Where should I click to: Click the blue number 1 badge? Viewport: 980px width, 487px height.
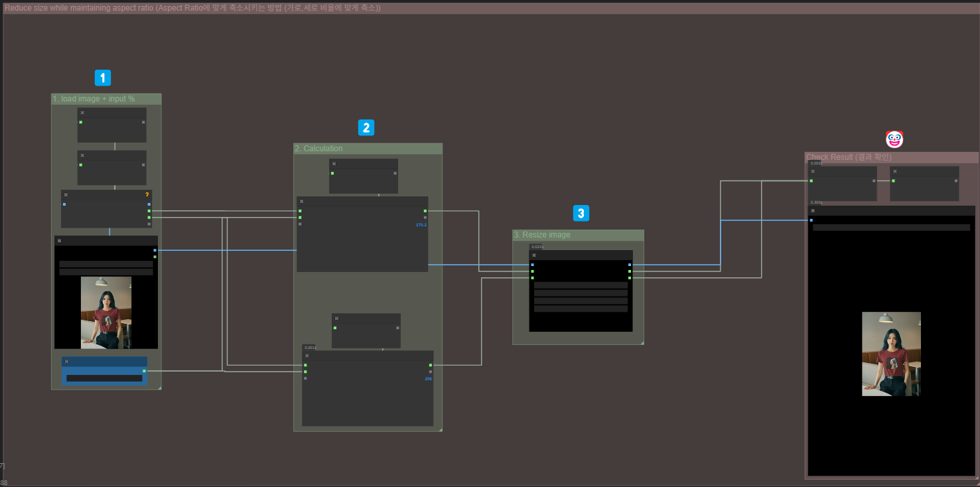click(102, 78)
